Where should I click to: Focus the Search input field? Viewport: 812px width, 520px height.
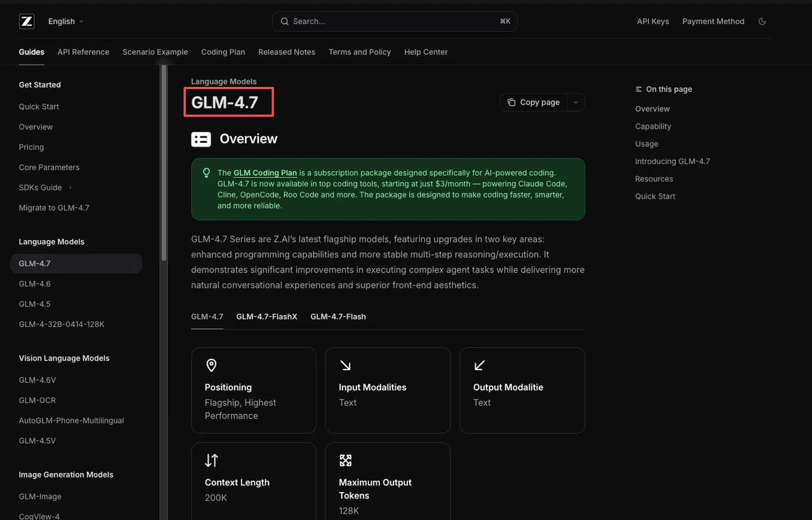393,21
